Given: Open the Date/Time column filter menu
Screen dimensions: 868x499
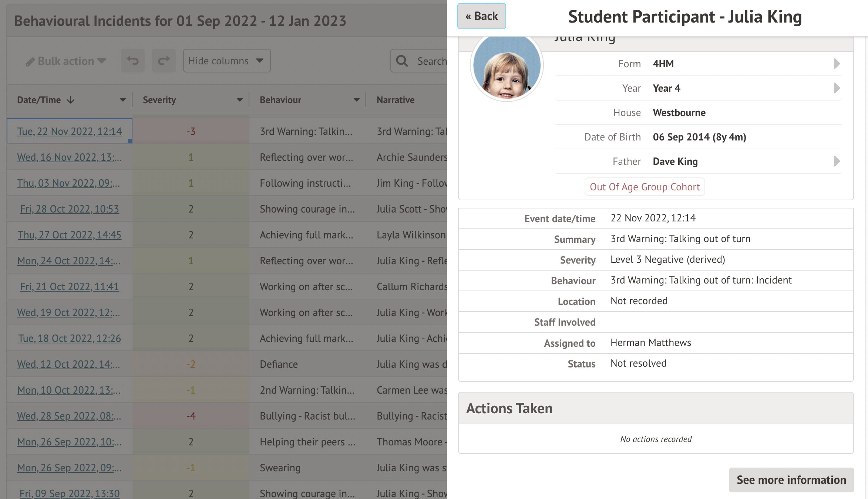Looking at the screenshot, I should pyautogui.click(x=123, y=100).
